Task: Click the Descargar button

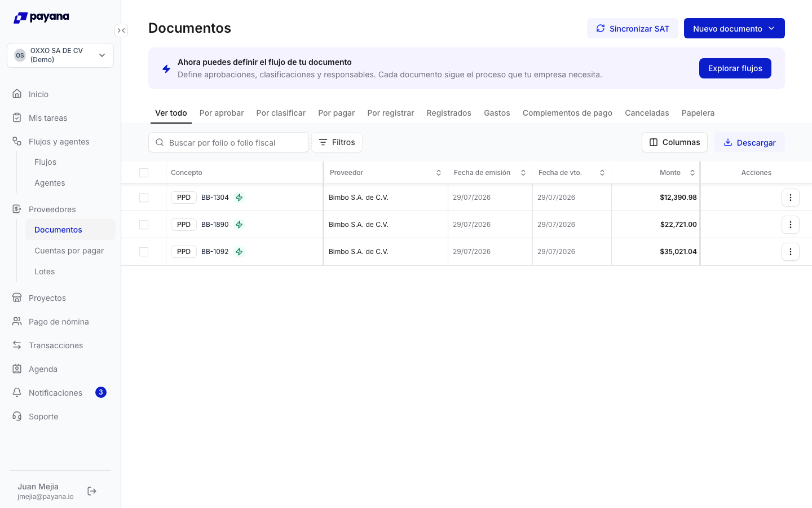Action: (749, 142)
